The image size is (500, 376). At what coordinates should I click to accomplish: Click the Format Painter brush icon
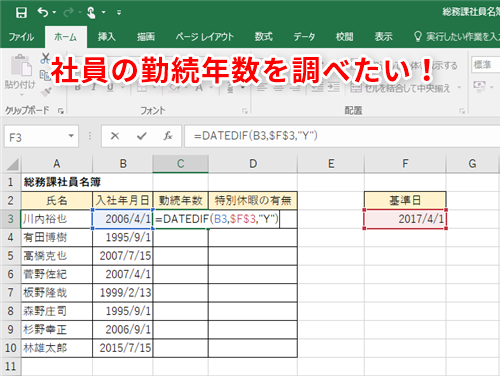[x=46, y=92]
